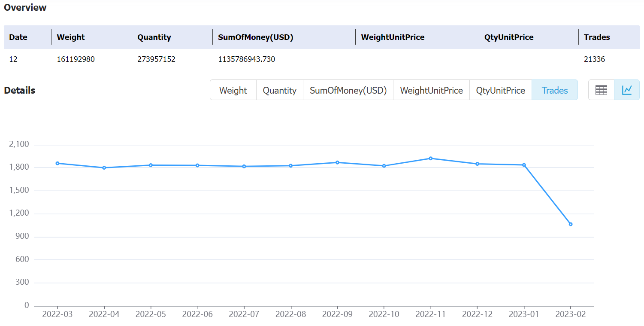This screenshot has width=644, height=326.
Task: Click the 2022-04 data point
Action: coord(104,168)
